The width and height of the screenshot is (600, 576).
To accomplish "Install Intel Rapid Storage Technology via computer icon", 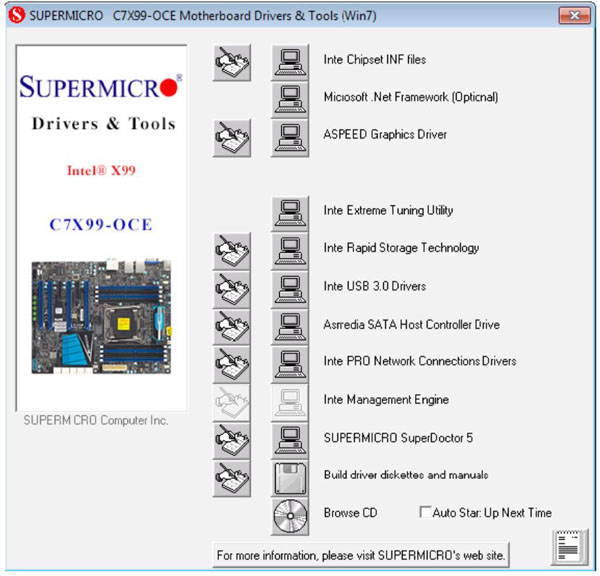I will (290, 251).
